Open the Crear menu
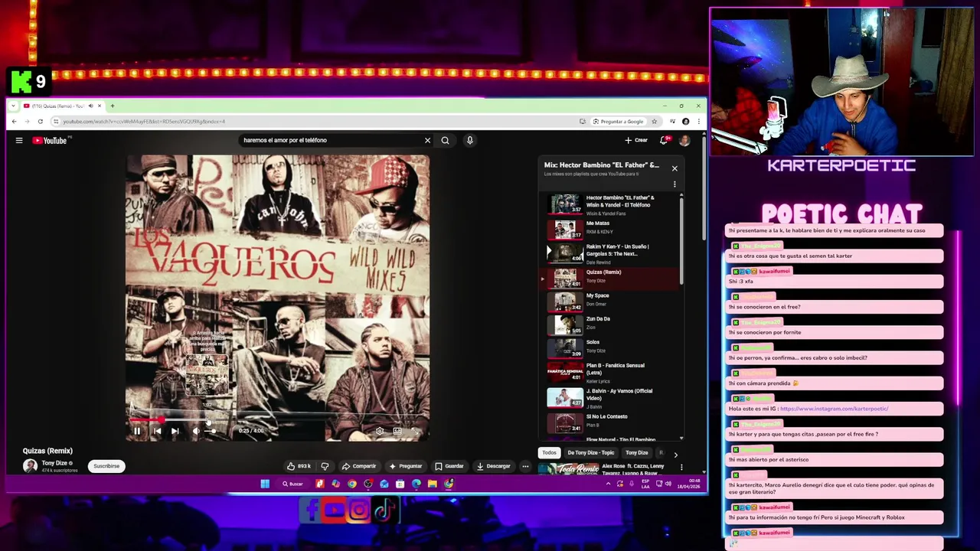 pos(636,140)
